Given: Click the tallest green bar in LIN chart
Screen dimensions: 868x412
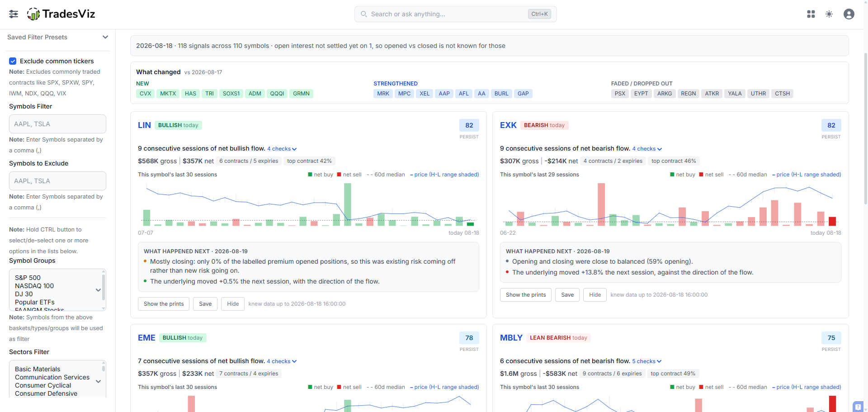Looking at the screenshot, I should pyautogui.click(x=347, y=204).
